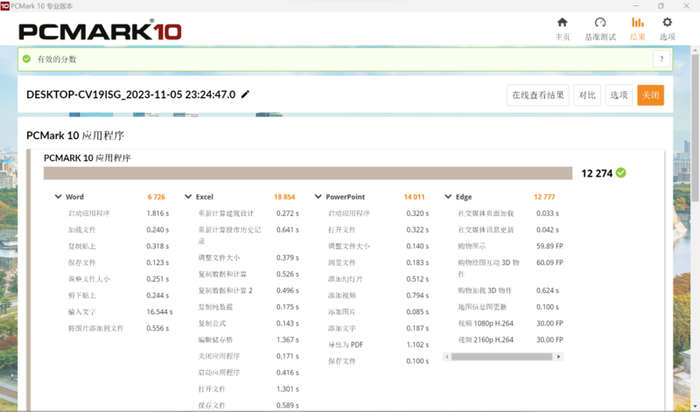Click Edge value 59.89 FP
Screen dimensions: 700x412
point(550,246)
